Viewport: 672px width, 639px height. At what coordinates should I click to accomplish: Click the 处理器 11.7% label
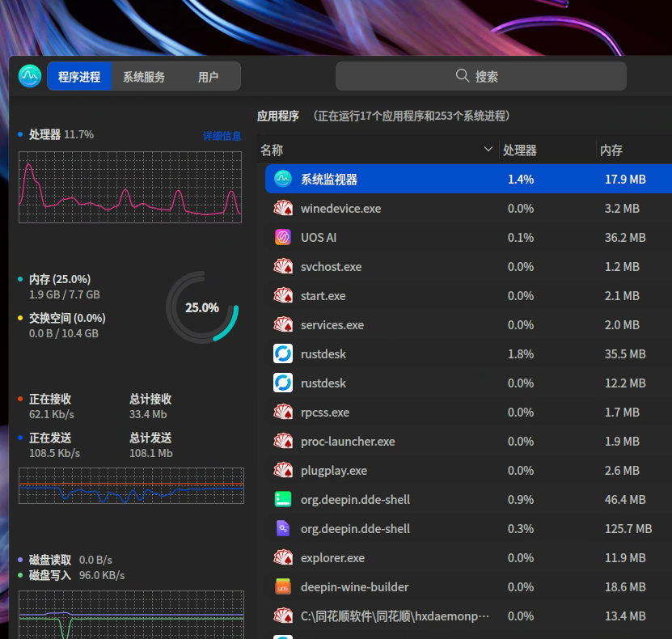[61, 134]
